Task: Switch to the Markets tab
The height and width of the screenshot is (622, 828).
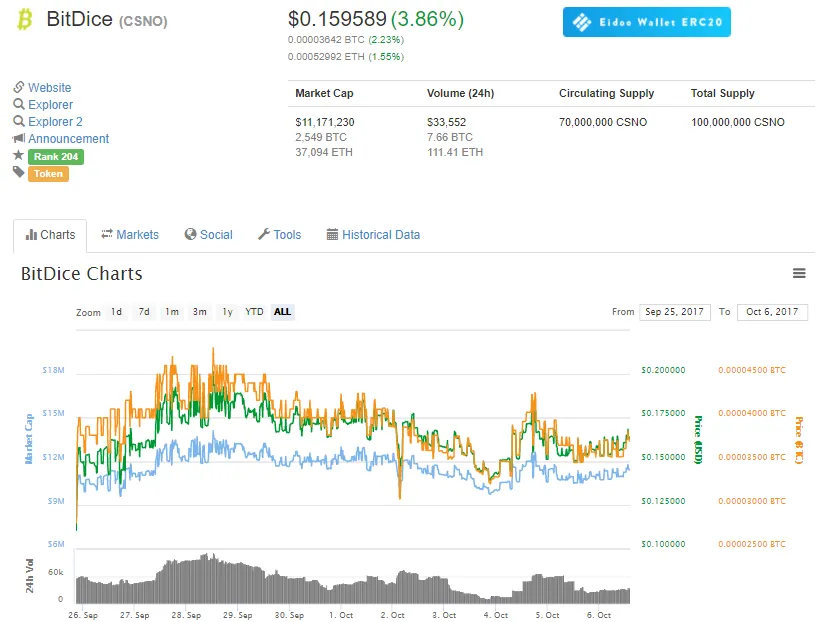Action: click(130, 234)
